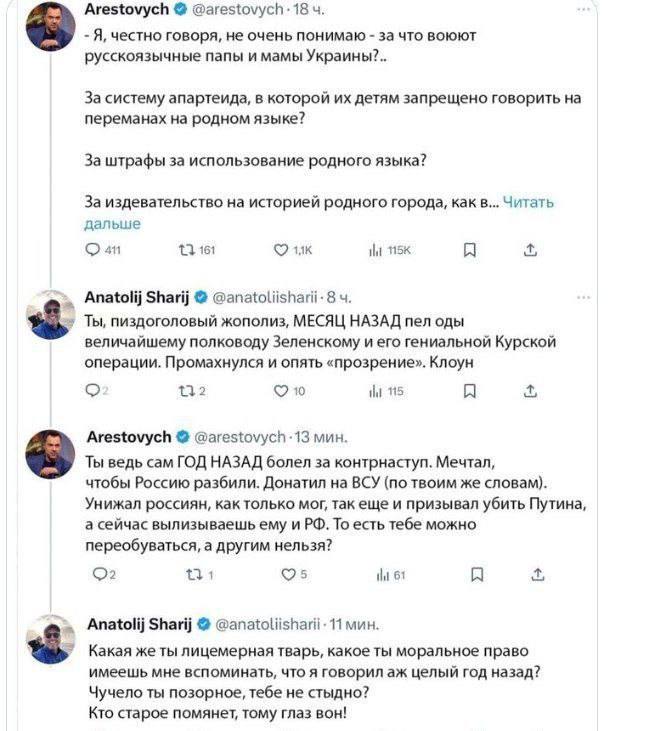Like Sharij's reply with 10 likes
This screenshot has height=731, width=646.
282,392
